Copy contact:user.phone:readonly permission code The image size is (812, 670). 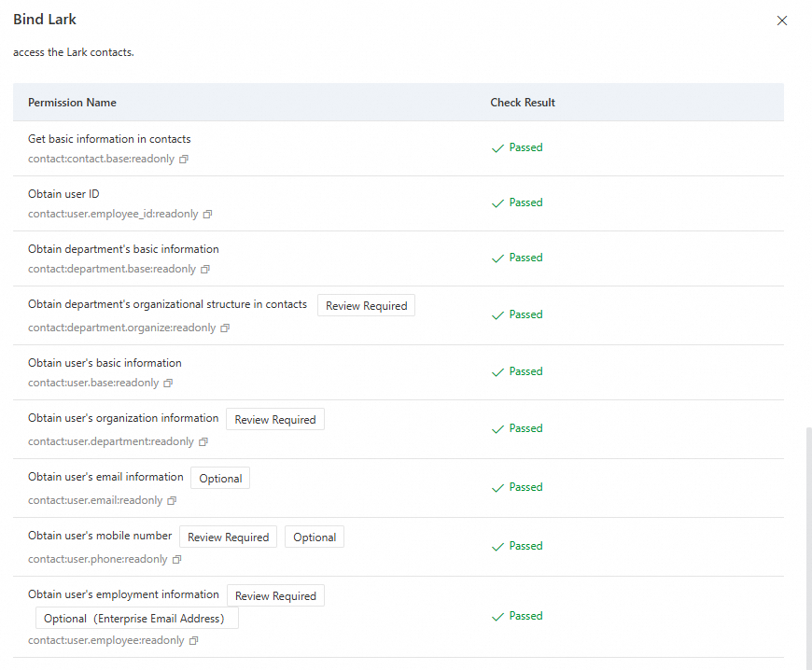coord(176,559)
